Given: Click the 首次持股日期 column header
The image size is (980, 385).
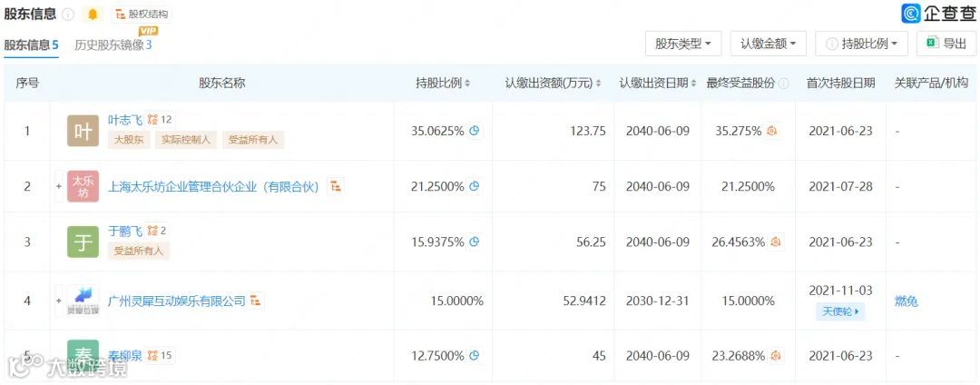Looking at the screenshot, I should pyautogui.click(x=840, y=84).
